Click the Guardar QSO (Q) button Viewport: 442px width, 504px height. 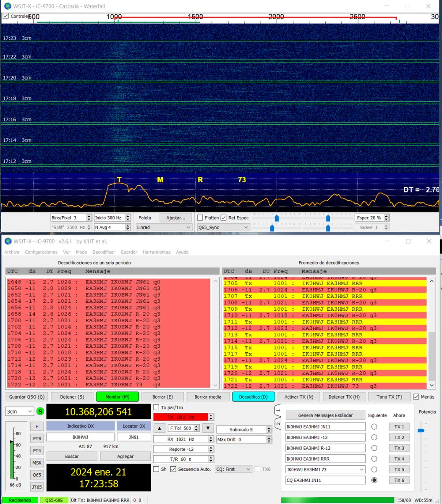click(x=27, y=396)
